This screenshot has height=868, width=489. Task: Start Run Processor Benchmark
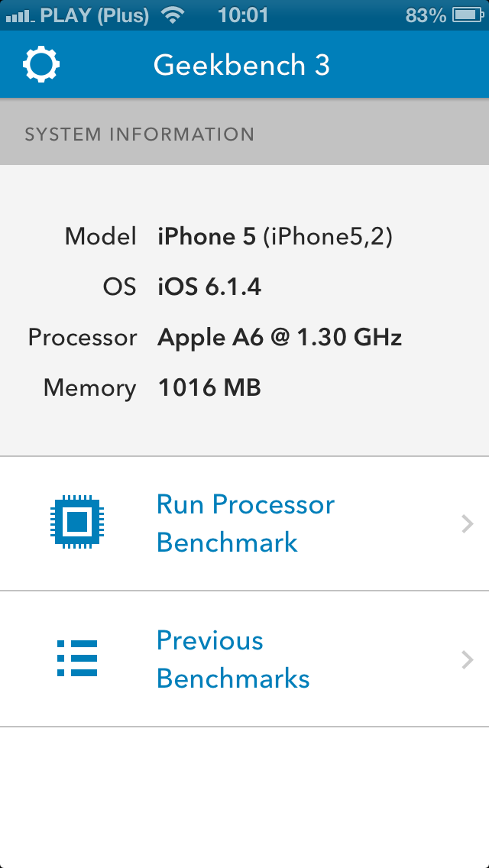coord(245,523)
